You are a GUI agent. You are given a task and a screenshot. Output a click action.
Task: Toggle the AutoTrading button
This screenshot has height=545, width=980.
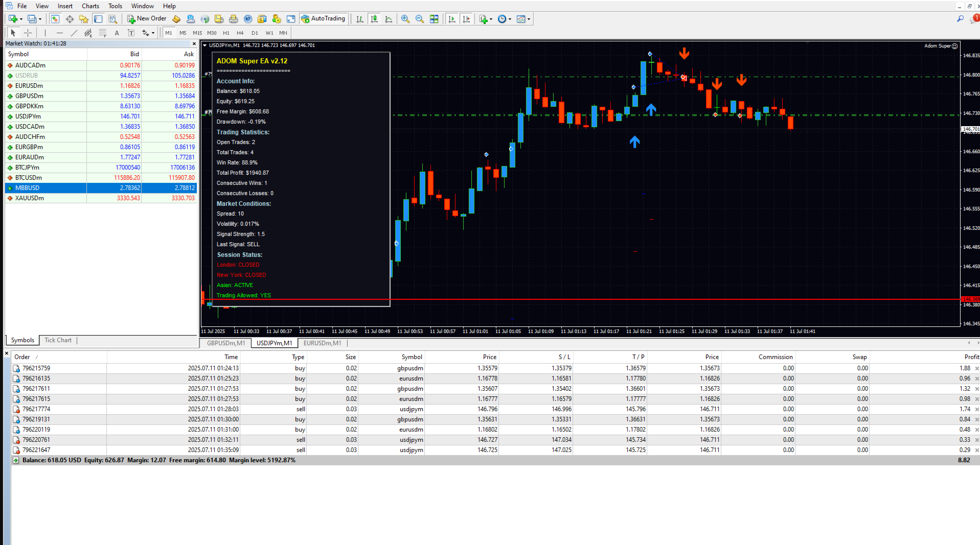coord(323,19)
